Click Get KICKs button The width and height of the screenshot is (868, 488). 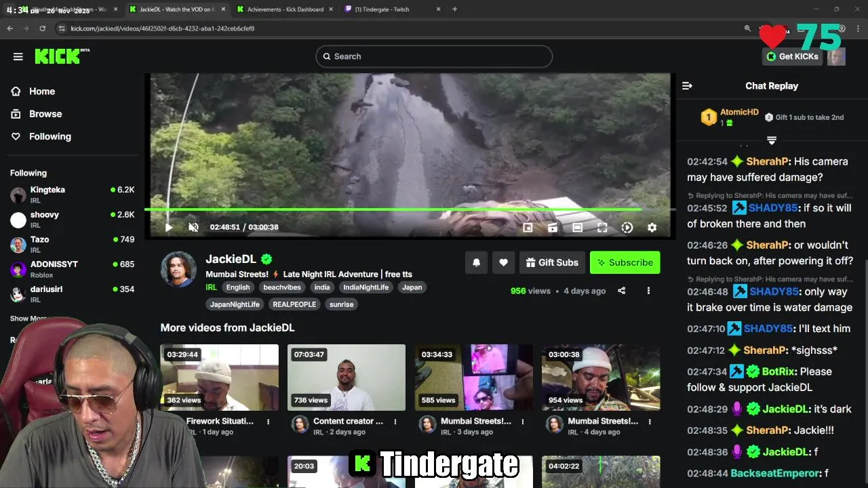tap(792, 56)
